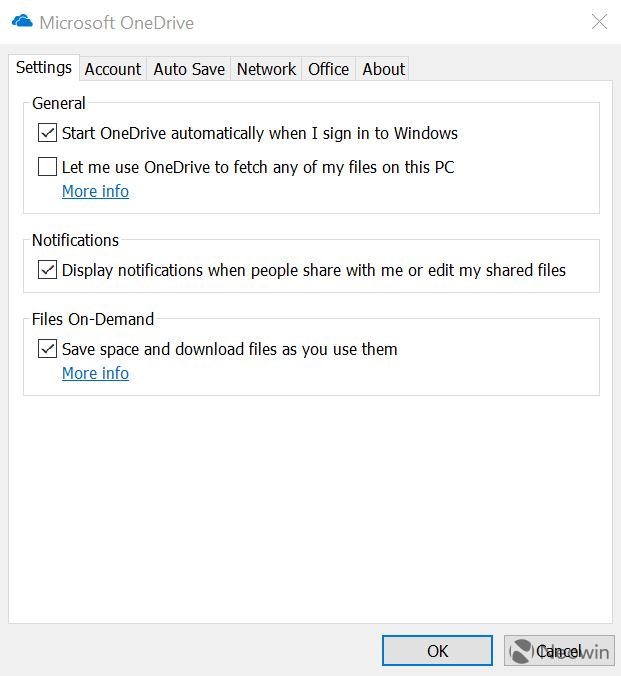Click the Microsoft OneDrive title text

coord(116,22)
